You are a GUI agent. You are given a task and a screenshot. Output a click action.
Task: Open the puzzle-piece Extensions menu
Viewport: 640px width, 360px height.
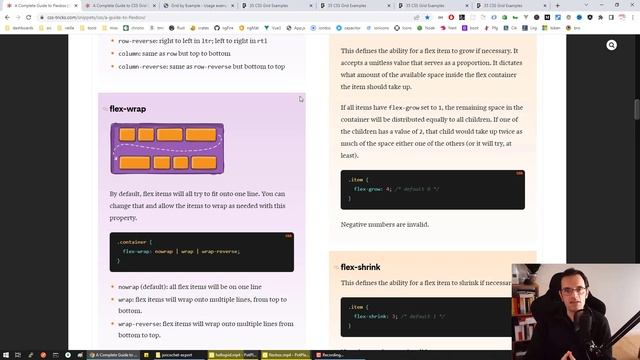[600, 18]
